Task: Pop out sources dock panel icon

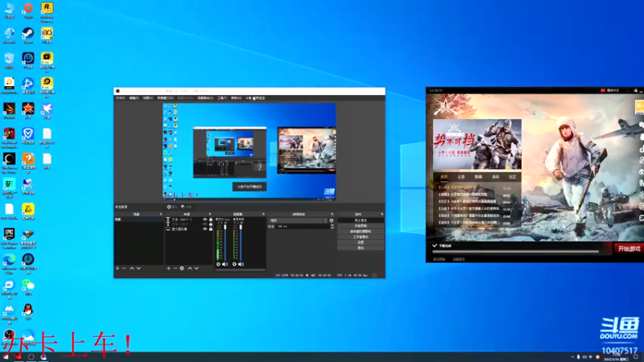Action: [x=210, y=214]
